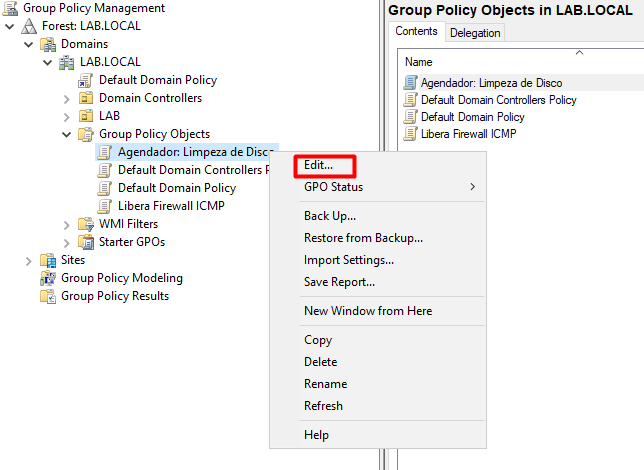Click the Sites icon in tree
Viewport: 644px width, 470px height.
(48, 260)
